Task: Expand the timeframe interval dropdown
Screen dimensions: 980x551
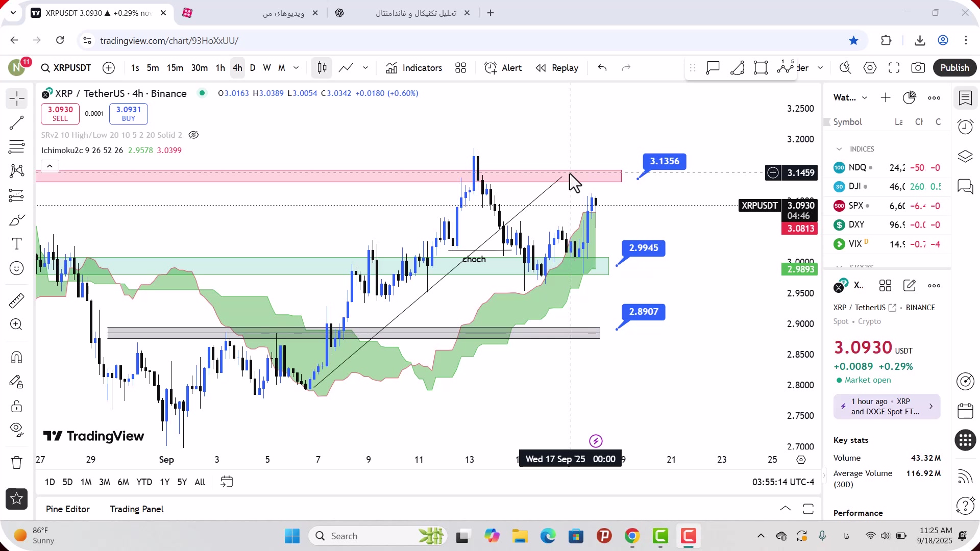Action: (296, 68)
